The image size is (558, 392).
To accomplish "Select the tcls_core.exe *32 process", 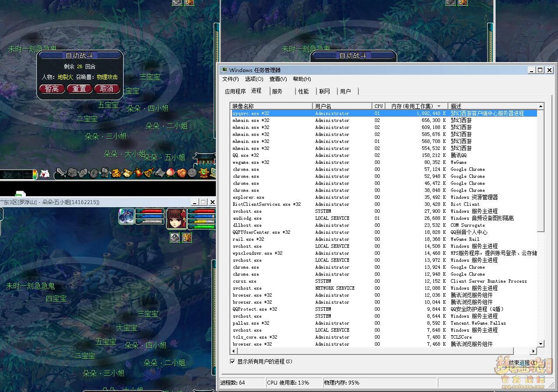I will tap(384, 337).
